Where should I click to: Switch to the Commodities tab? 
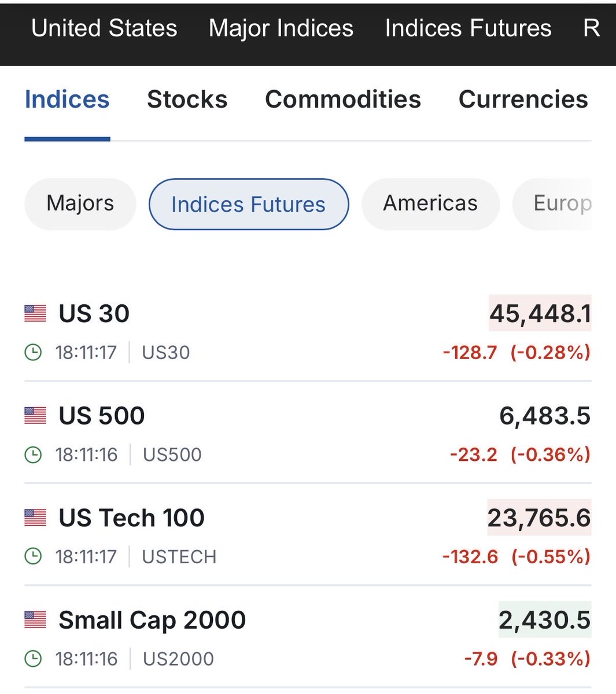[x=342, y=99]
